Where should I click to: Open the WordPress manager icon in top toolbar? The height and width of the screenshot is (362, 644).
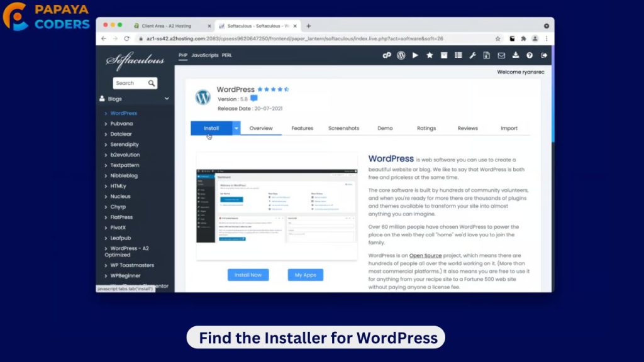click(x=401, y=55)
